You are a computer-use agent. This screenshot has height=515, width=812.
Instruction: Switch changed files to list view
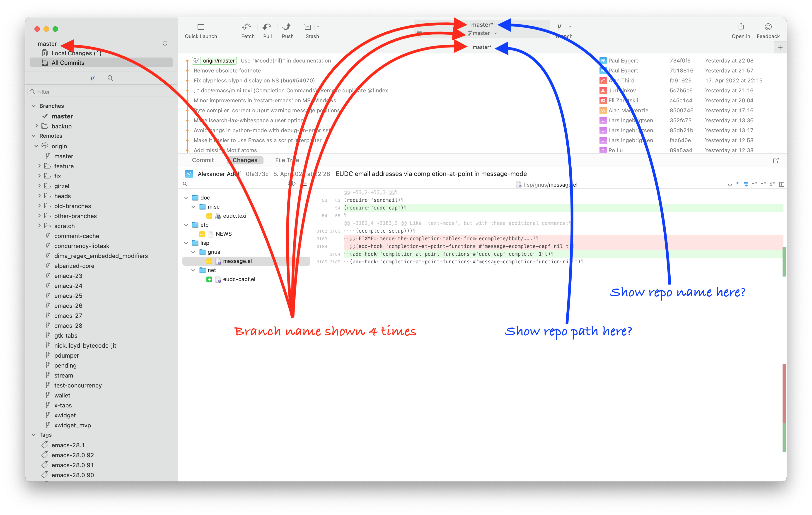(305, 184)
